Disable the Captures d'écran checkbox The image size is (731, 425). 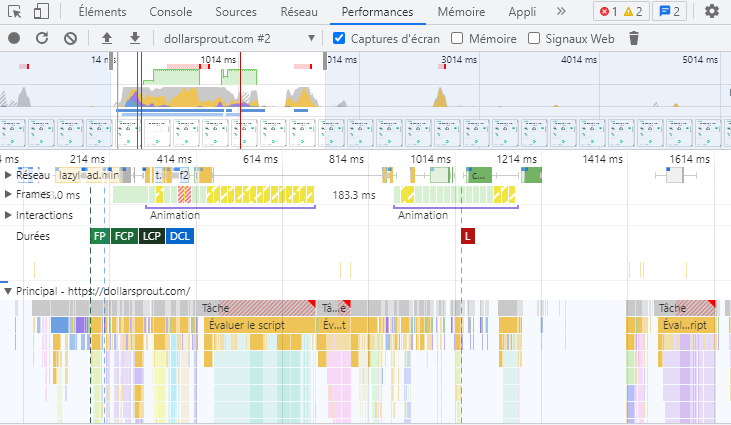[339, 38]
